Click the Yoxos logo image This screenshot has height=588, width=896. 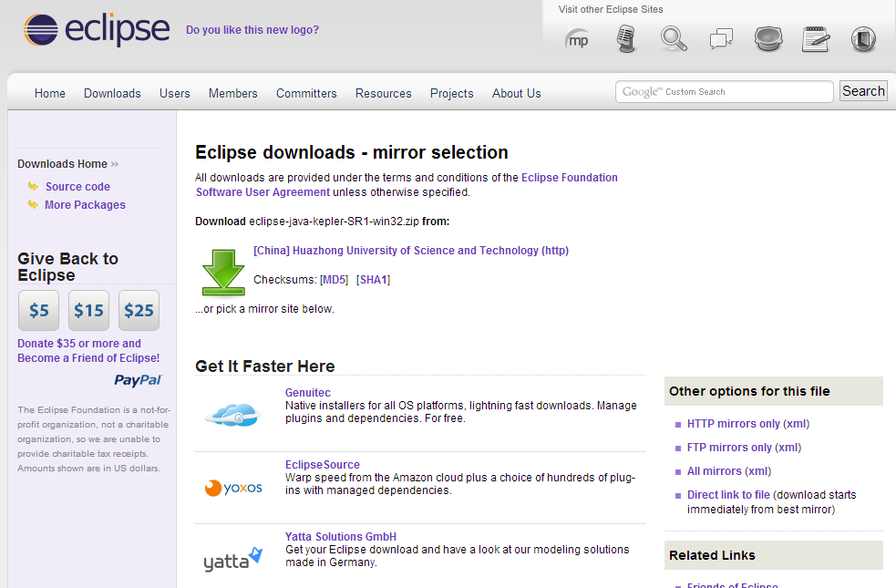coord(232,488)
